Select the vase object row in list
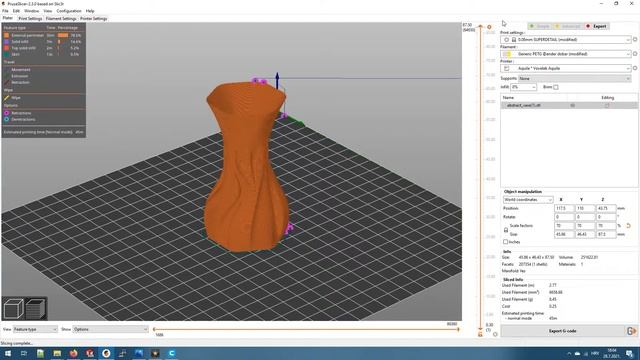Screen dimensions: 640x360 click(569, 105)
